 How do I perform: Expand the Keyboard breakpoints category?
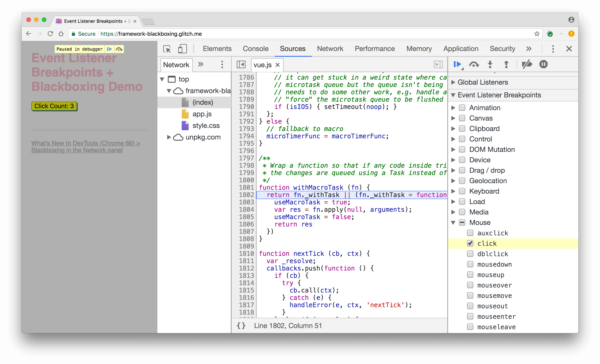point(456,191)
